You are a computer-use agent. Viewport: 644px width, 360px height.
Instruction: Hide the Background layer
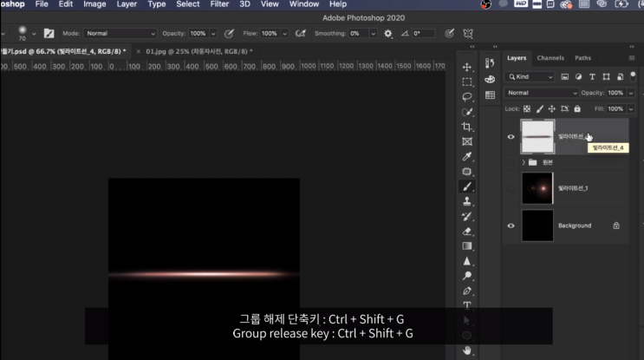point(511,226)
